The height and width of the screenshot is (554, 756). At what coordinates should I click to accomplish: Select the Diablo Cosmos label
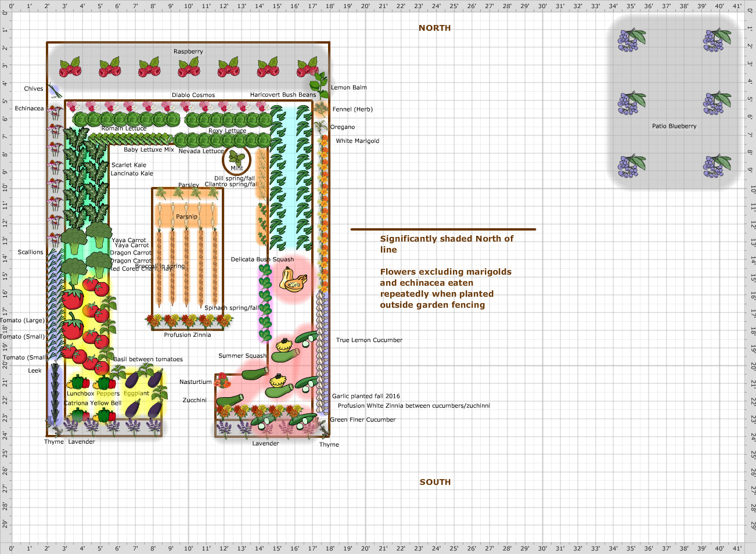193,95
